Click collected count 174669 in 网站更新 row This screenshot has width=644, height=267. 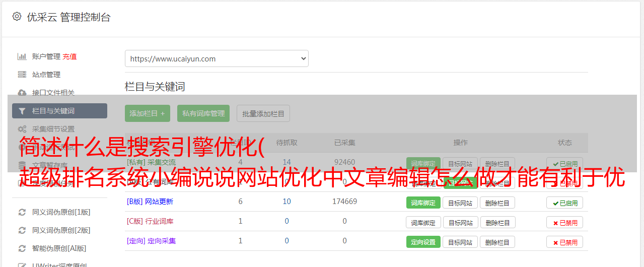click(x=345, y=202)
